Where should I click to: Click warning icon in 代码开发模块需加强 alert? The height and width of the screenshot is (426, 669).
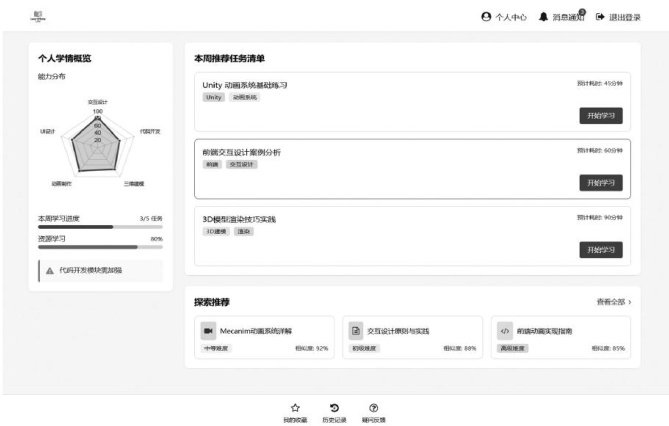(50, 270)
